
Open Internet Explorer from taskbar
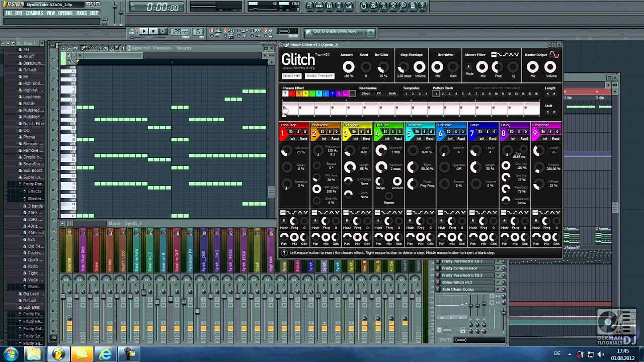[106, 354]
